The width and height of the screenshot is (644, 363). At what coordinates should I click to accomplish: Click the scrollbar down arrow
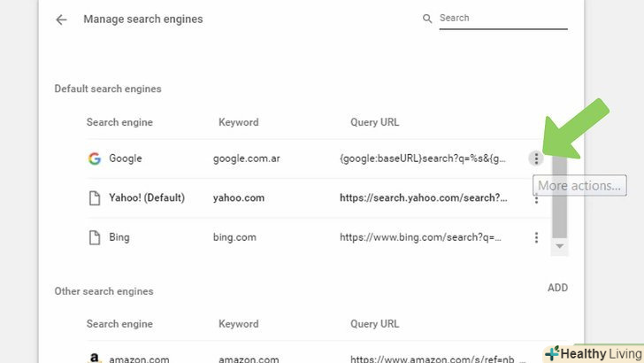[559, 245]
